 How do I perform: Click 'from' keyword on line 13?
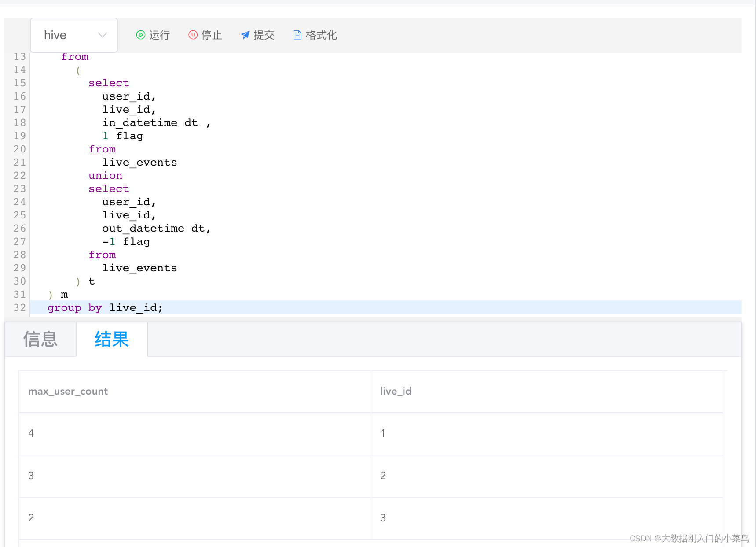tap(75, 56)
